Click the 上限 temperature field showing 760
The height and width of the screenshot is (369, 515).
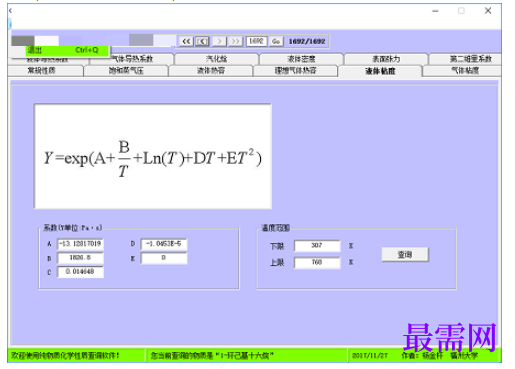[317, 262]
